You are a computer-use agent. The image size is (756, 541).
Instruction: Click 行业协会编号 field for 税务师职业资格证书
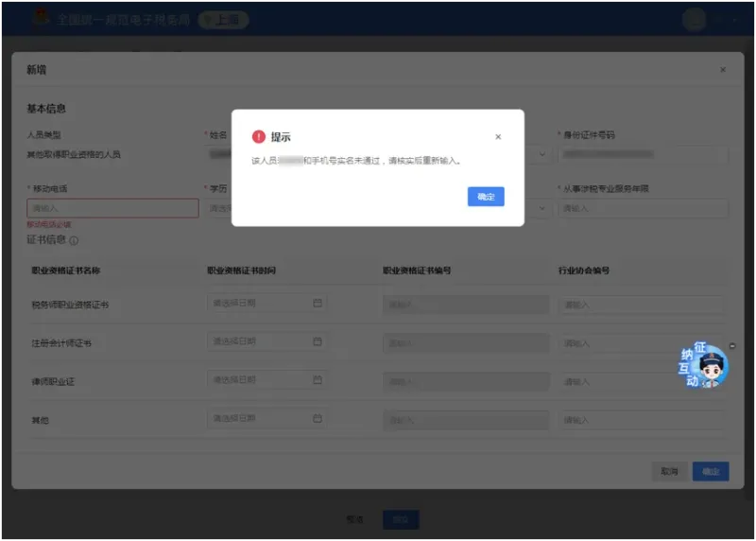pos(642,305)
